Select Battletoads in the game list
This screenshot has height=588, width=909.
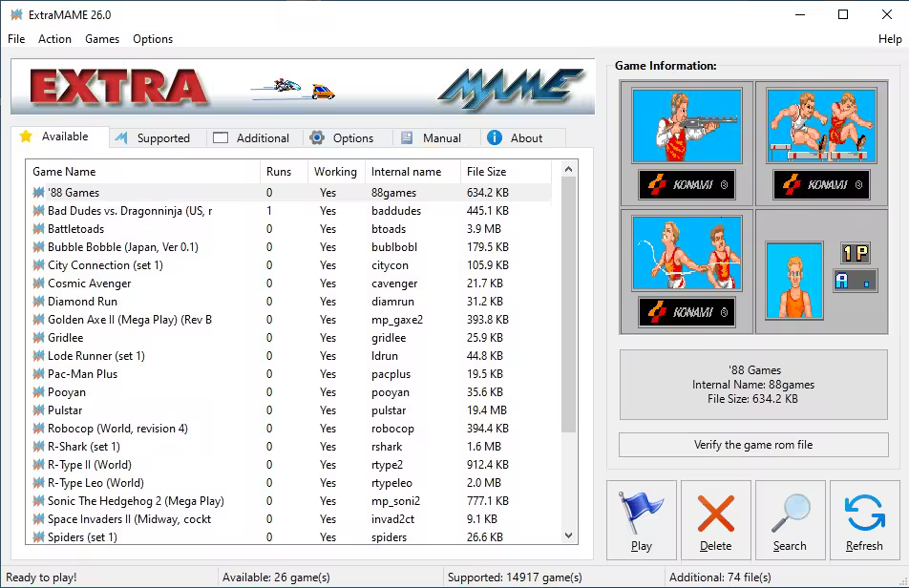[76, 229]
